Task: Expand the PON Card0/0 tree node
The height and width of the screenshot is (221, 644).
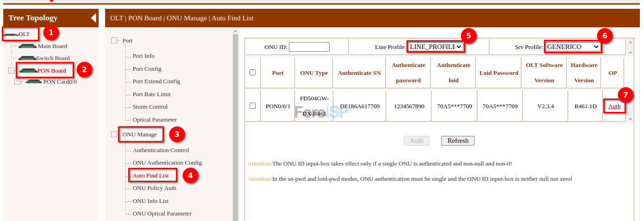Action: 18,82
